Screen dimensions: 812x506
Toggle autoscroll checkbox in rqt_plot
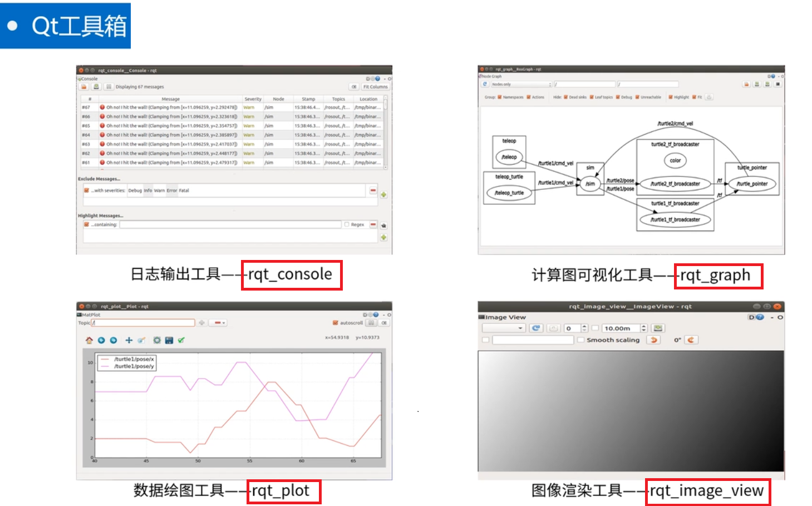[335, 323]
